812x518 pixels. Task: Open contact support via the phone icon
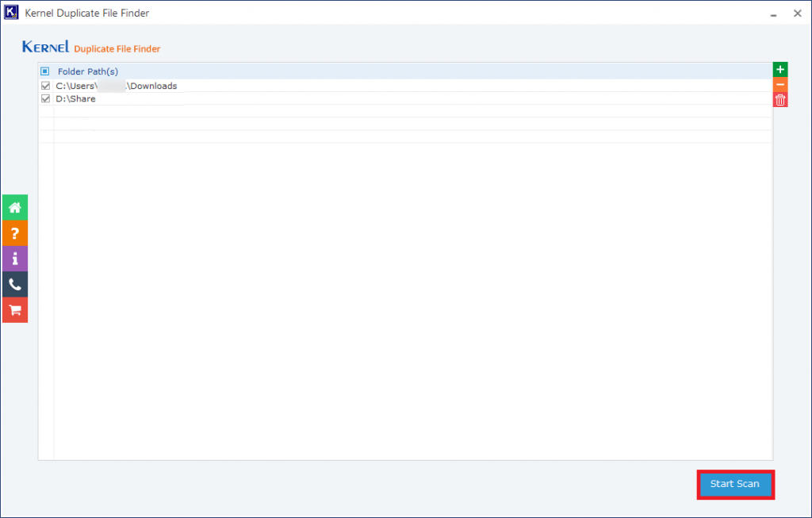coord(14,283)
